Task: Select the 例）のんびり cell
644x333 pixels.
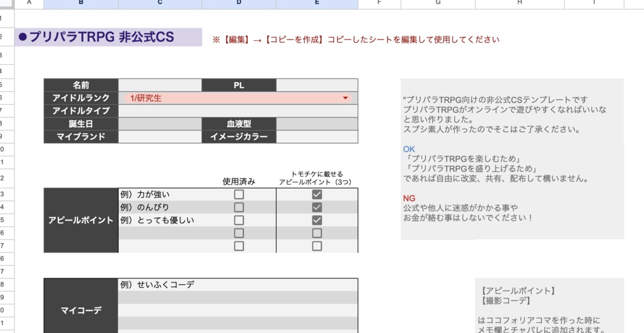Action: coord(160,207)
